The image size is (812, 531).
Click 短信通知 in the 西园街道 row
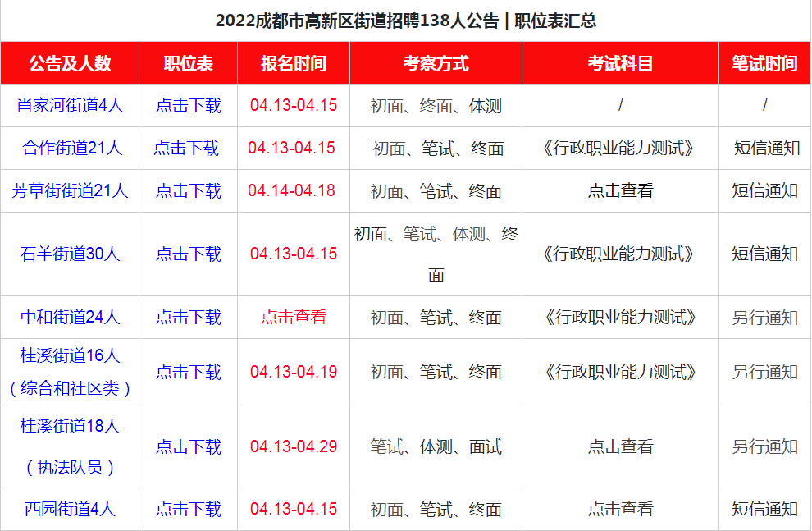(x=765, y=509)
